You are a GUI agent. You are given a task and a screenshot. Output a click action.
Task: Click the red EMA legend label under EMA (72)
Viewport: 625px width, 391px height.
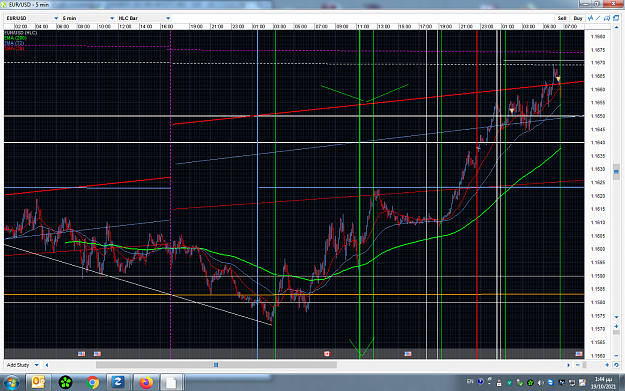coord(14,48)
